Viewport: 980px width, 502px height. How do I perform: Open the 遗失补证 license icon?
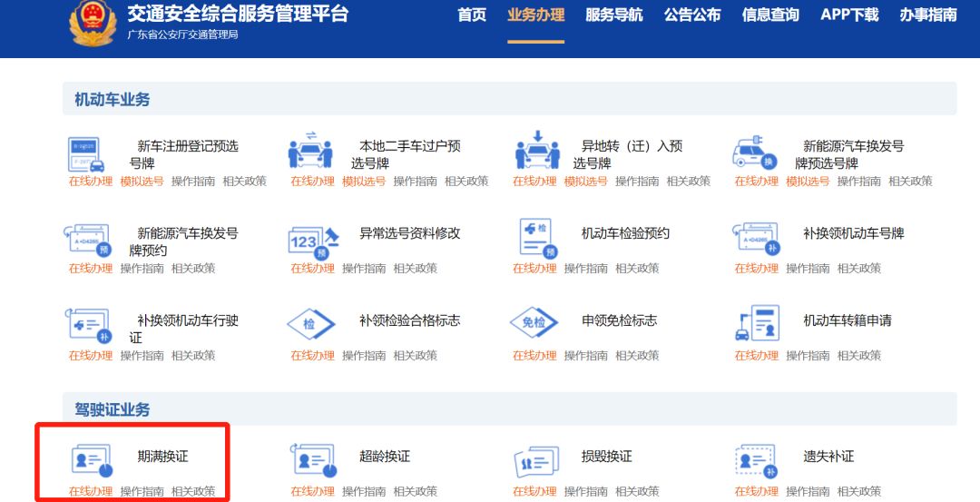[756, 461]
